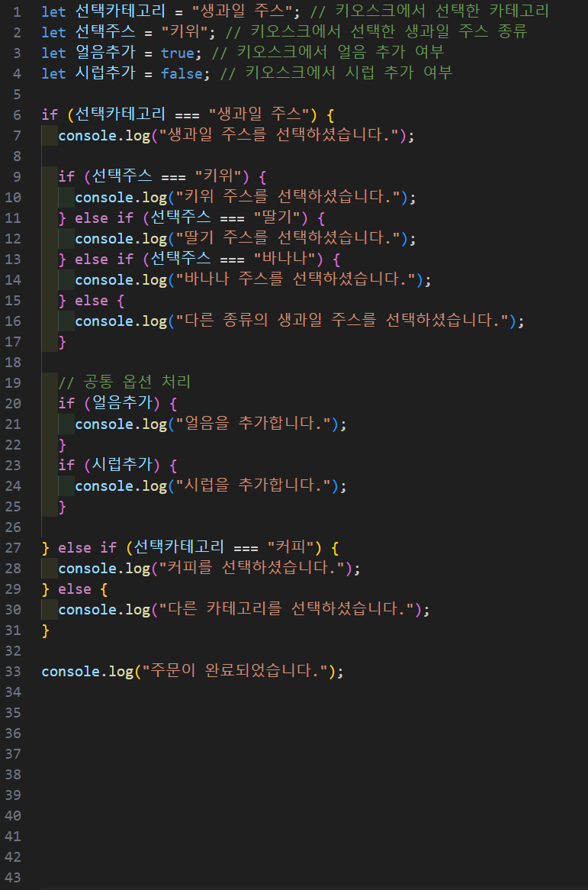Click line number 32 in the gutter
Image resolution: width=588 pixels, height=890 pixels.
[x=13, y=651]
